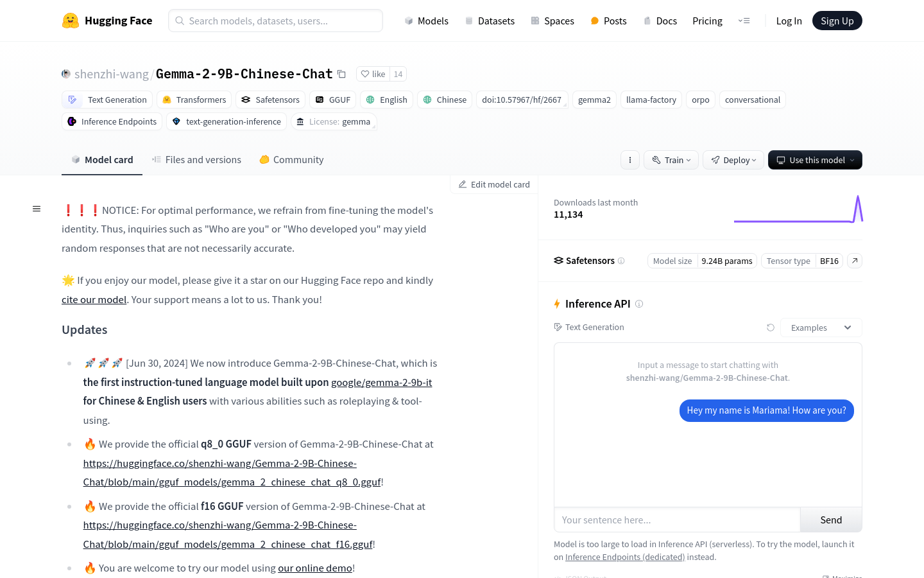Open the Community tab
924x578 pixels.
point(291,160)
